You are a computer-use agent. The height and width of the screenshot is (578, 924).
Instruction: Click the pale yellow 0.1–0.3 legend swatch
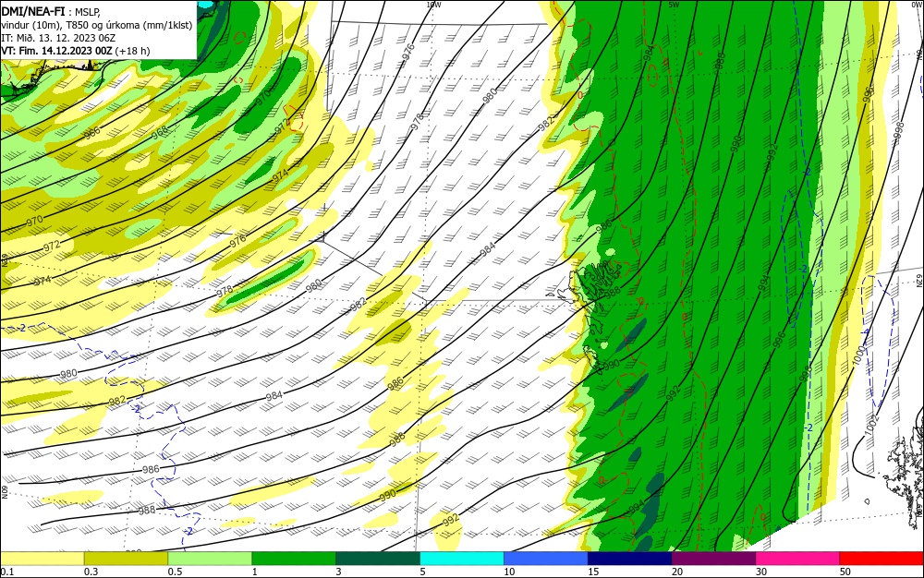[43, 559]
